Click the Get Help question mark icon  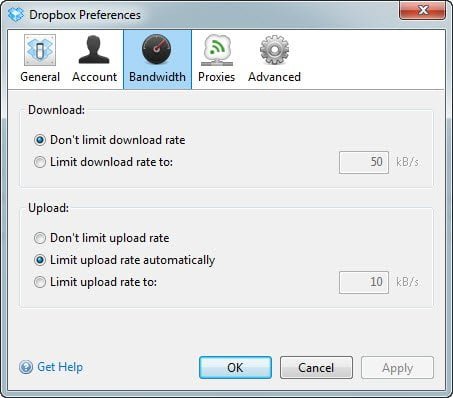coord(26,367)
